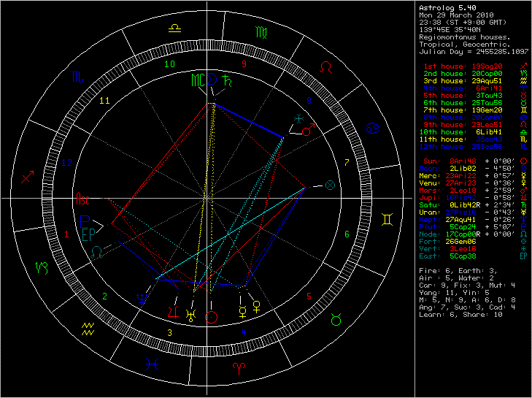Image resolution: width=532 pixels, height=398 pixels.
Task: Click the Capricorn glyph on the zodiac ring
Action: tap(42, 267)
